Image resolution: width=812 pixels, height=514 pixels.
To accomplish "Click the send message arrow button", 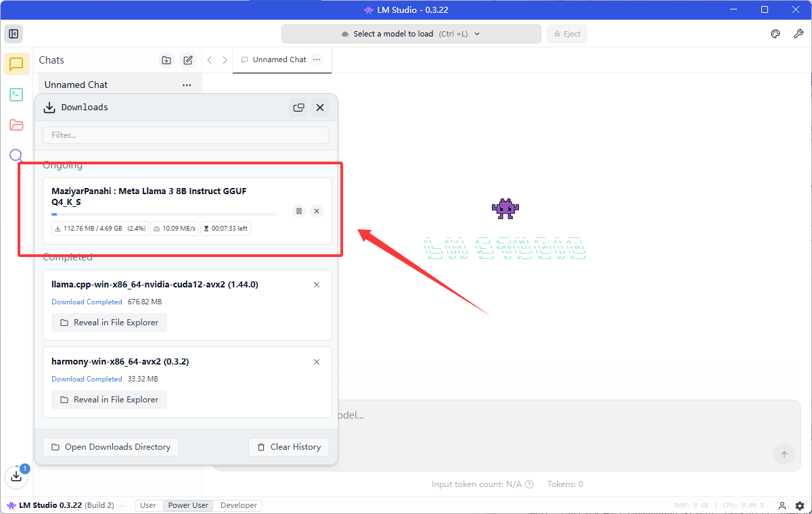I will (784, 454).
